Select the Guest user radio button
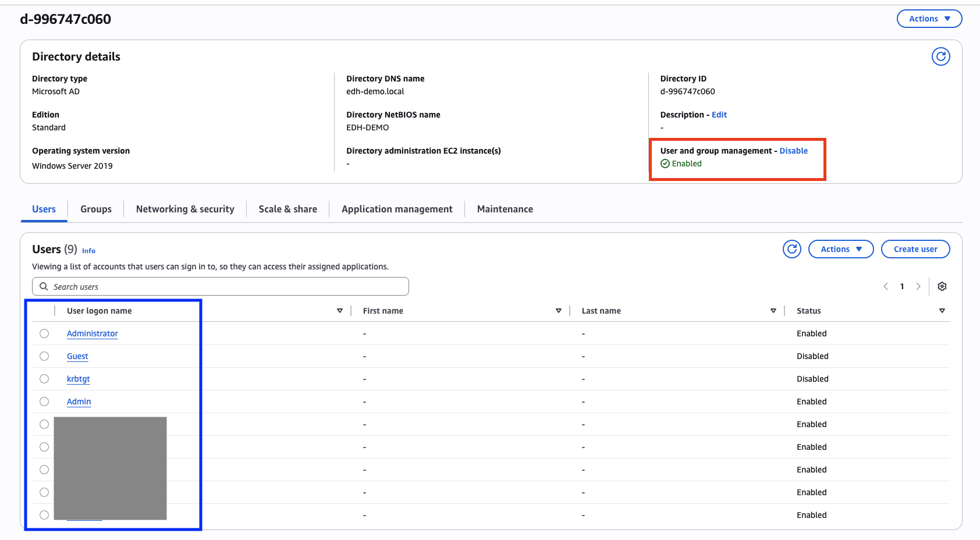This screenshot has width=980, height=540. [44, 356]
